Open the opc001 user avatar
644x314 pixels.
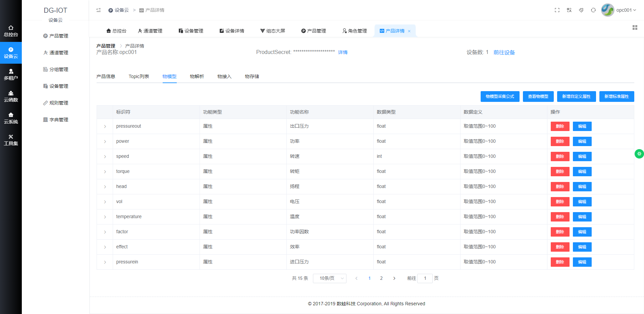point(607,10)
